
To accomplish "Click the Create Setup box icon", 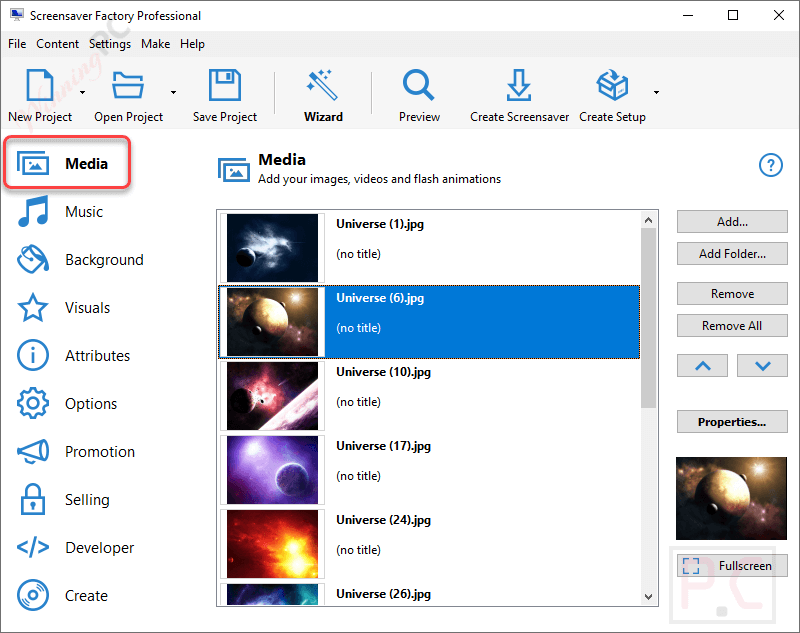I will point(612,85).
